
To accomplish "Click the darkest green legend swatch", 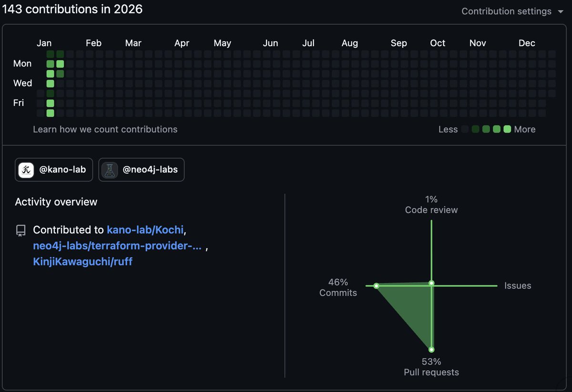I will pos(475,129).
